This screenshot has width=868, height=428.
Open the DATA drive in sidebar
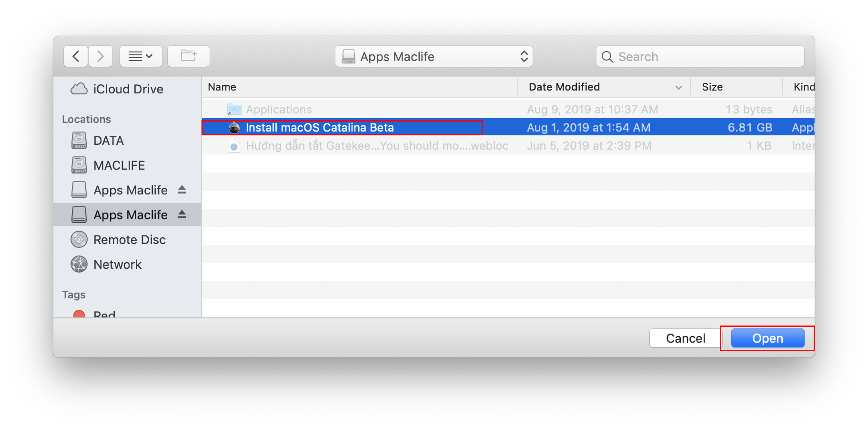[x=108, y=141]
